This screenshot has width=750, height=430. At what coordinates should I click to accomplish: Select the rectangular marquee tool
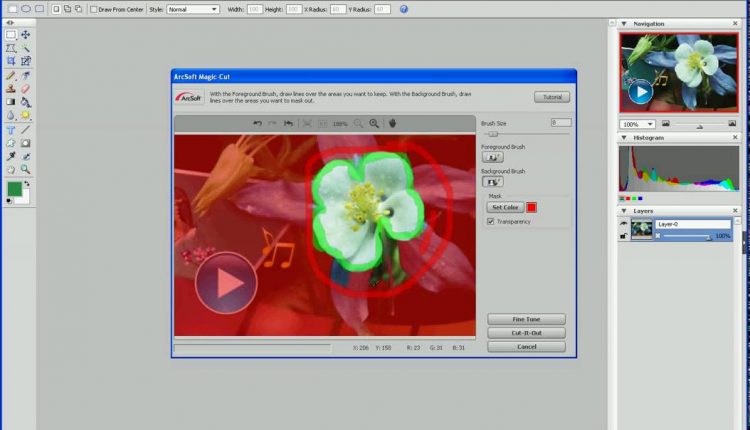pyautogui.click(x=11, y=35)
